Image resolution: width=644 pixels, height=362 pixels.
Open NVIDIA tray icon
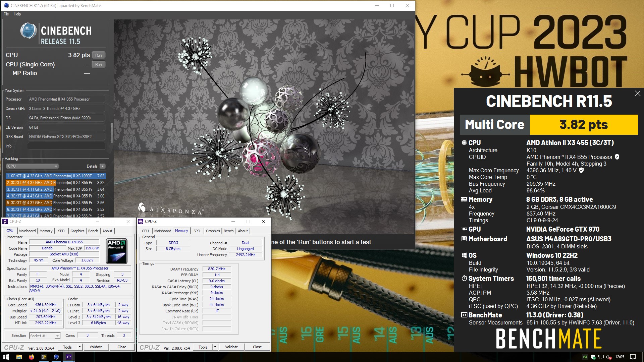(585, 357)
